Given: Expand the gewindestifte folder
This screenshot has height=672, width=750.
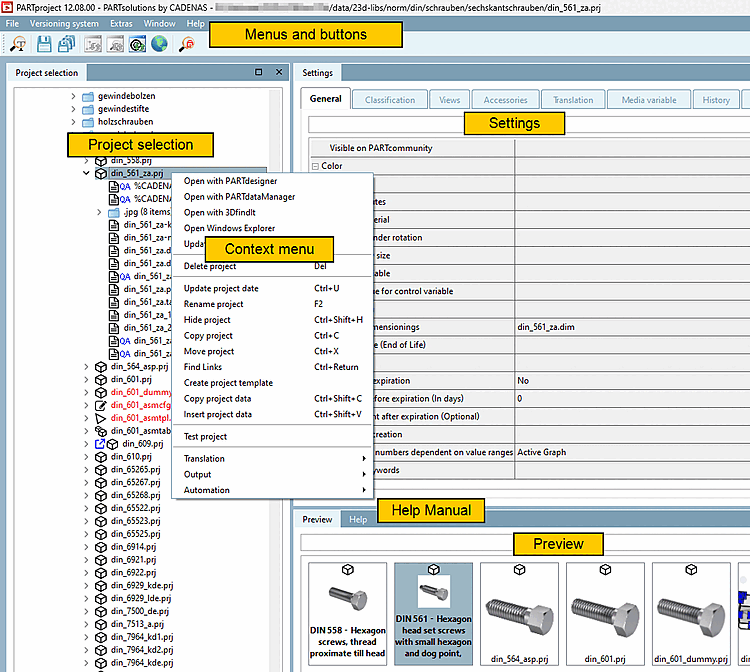Looking at the screenshot, I should tap(73, 109).
